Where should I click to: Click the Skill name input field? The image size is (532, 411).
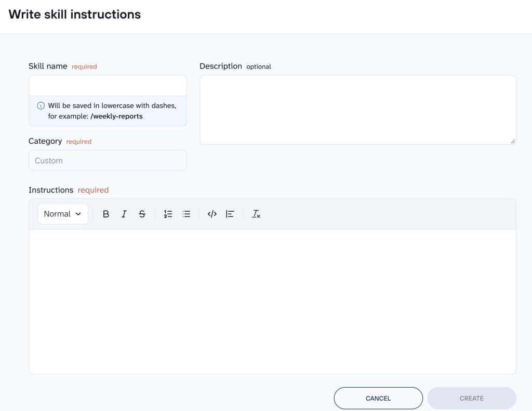pyautogui.click(x=108, y=86)
